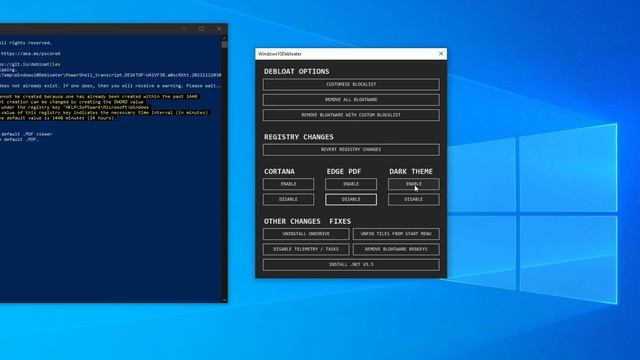Enable Cortana
Image resolution: width=640 pixels, height=360 pixels.
click(x=289, y=184)
